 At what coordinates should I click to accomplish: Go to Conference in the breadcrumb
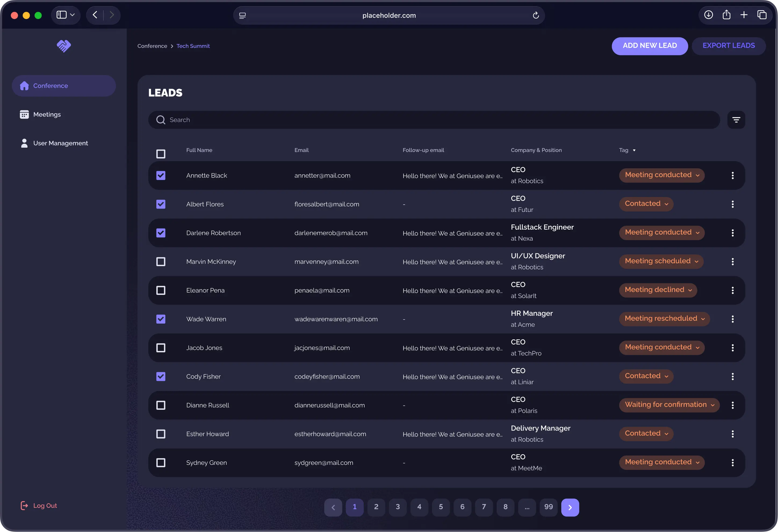[x=152, y=46]
